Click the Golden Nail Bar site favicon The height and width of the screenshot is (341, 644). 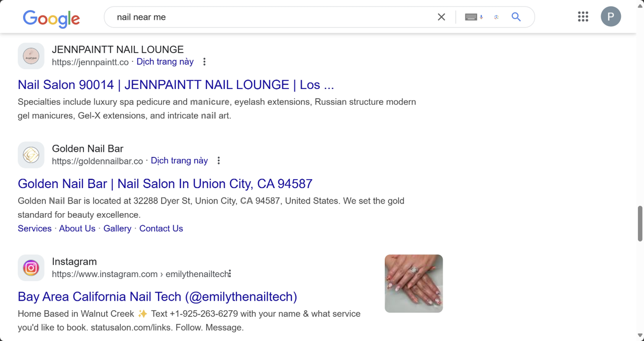click(x=31, y=155)
